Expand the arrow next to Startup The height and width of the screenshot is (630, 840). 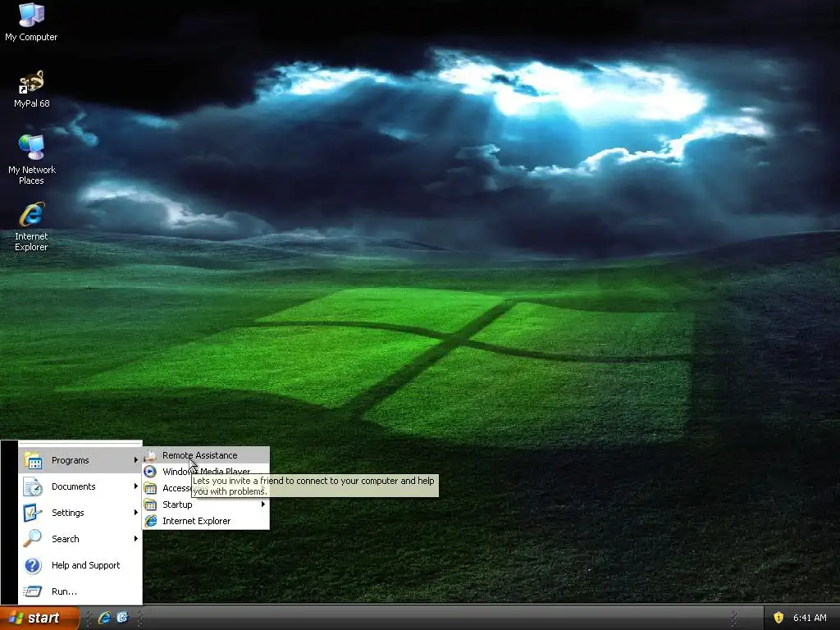click(x=263, y=504)
